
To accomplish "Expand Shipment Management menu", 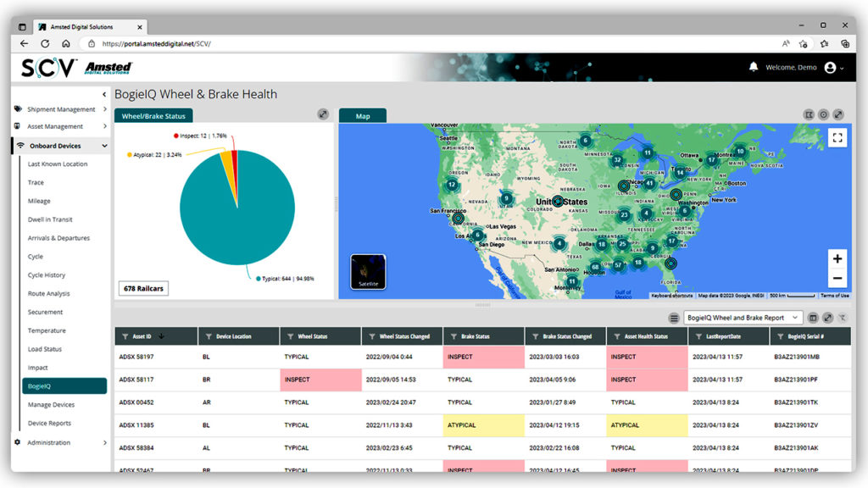I will click(61, 109).
